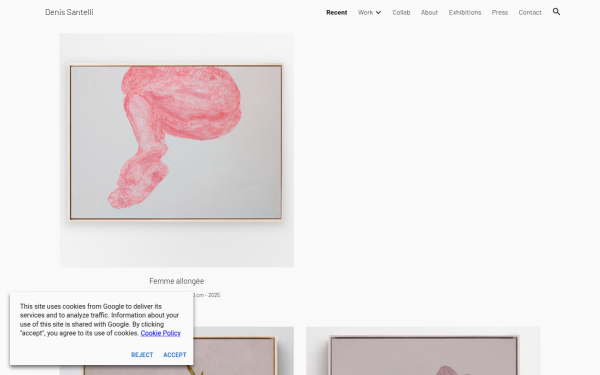Go to the Contact page
Viewport: 600px width, 375px height.
click(x=530, y=13)
